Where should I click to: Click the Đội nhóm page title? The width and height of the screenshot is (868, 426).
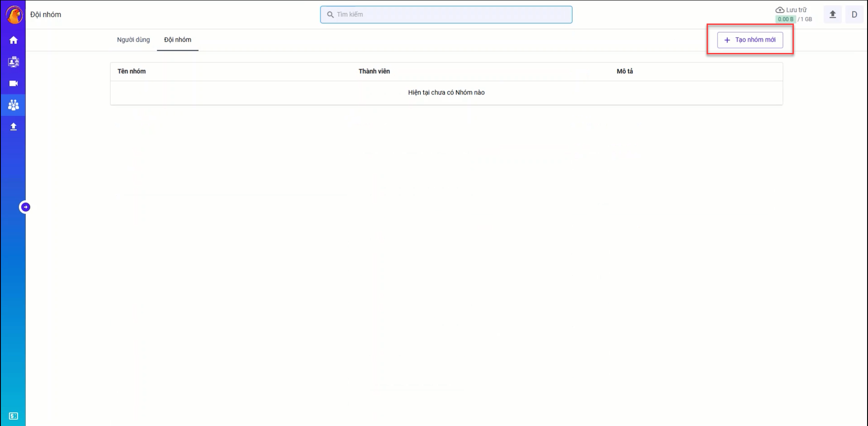coord(46,14)
